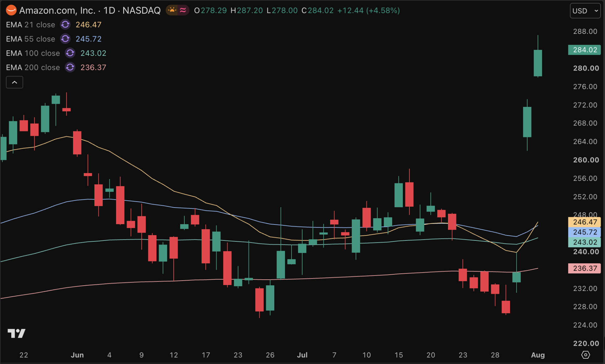Click the EMA 200 legend value 236.37
605x364 pixels.
coord(93,67)
